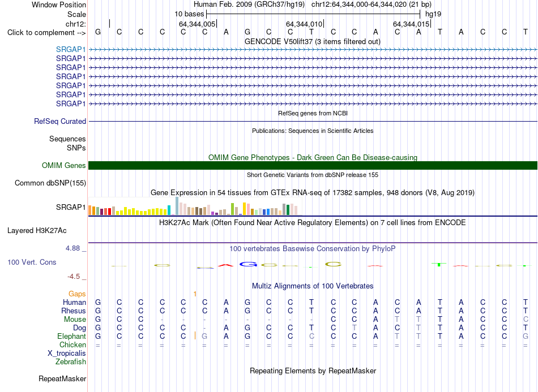The width and height of the screenshot is (538, 392).
Task: Select the X_tropicalis species label
Action: coord(67,354)
